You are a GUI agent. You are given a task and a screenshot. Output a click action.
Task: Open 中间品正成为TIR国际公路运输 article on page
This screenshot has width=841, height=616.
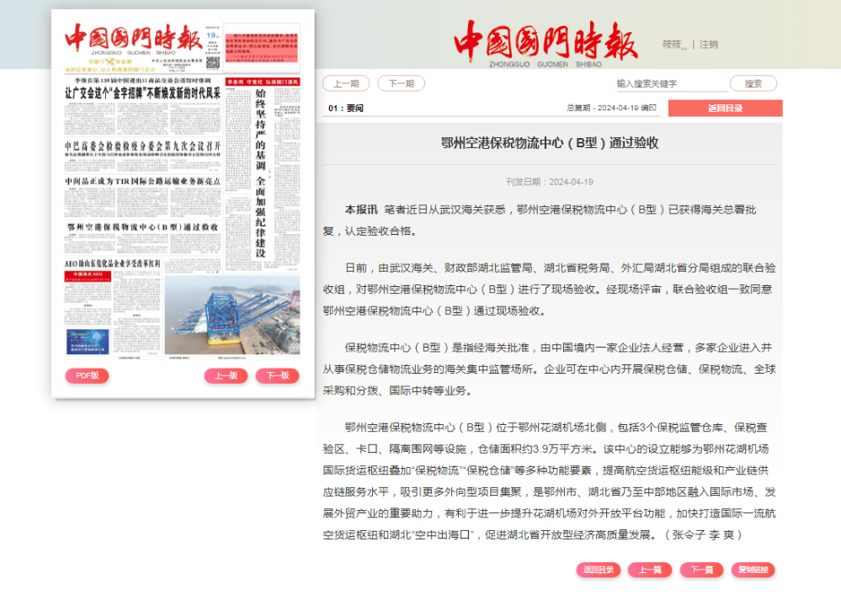(142, 181)
